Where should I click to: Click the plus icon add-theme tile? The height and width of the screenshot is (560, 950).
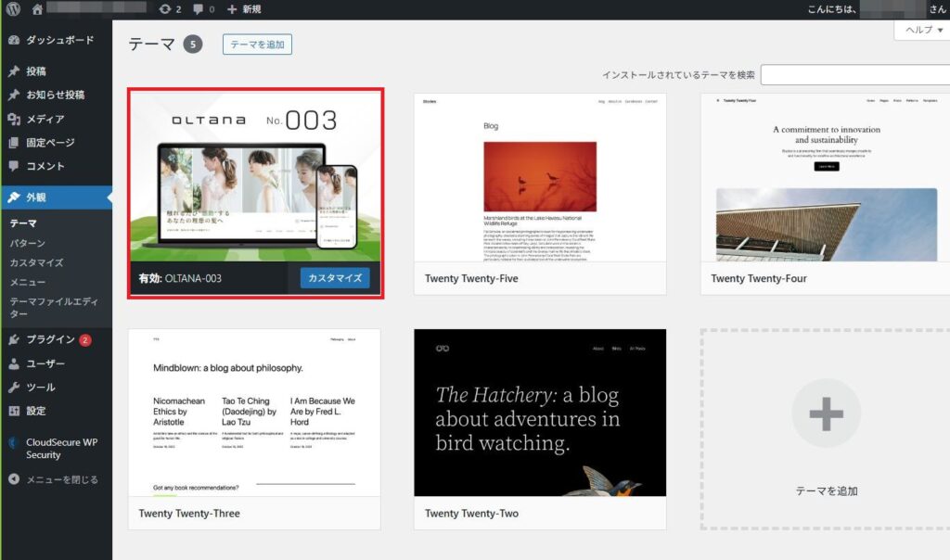(827, 414)
